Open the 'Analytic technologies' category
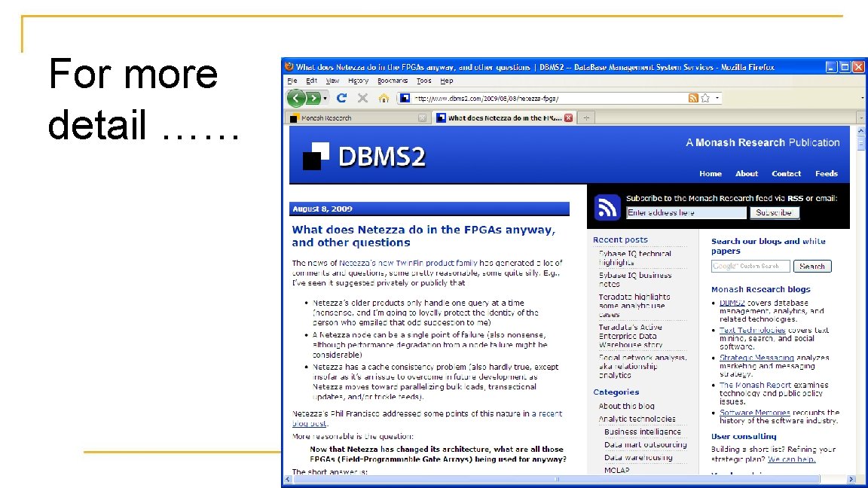Image resolution: width=868 pixels, height=488 pixels. [637, 419]
